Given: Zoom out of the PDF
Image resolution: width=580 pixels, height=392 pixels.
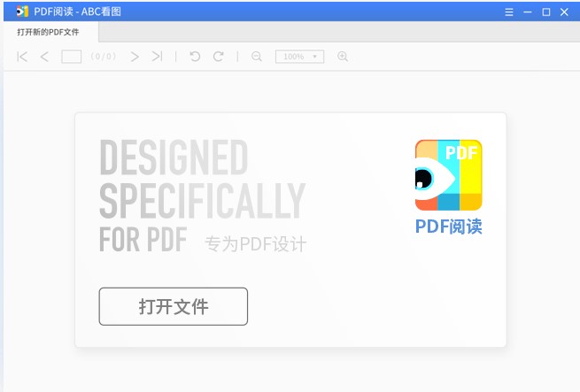Looking at the screenshot, I should pos(256,57).
